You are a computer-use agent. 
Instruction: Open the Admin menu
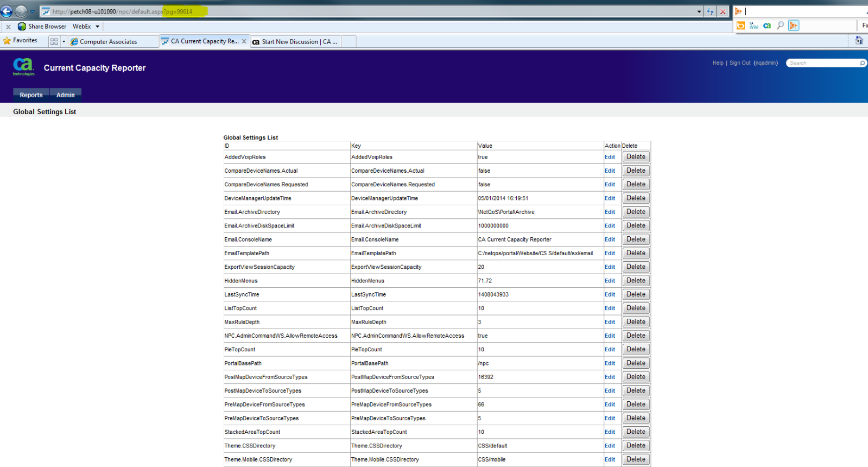[66, 95]
